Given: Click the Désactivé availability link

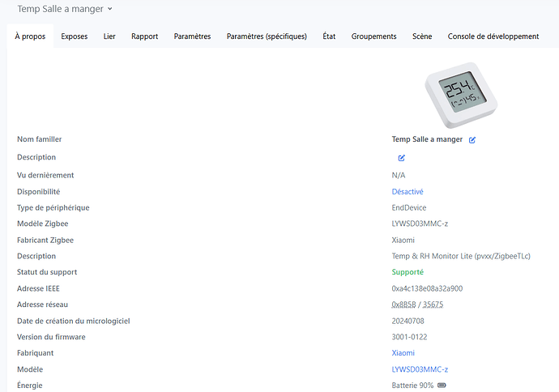Looking at the screenshot, I should click(x=408, y=192).
